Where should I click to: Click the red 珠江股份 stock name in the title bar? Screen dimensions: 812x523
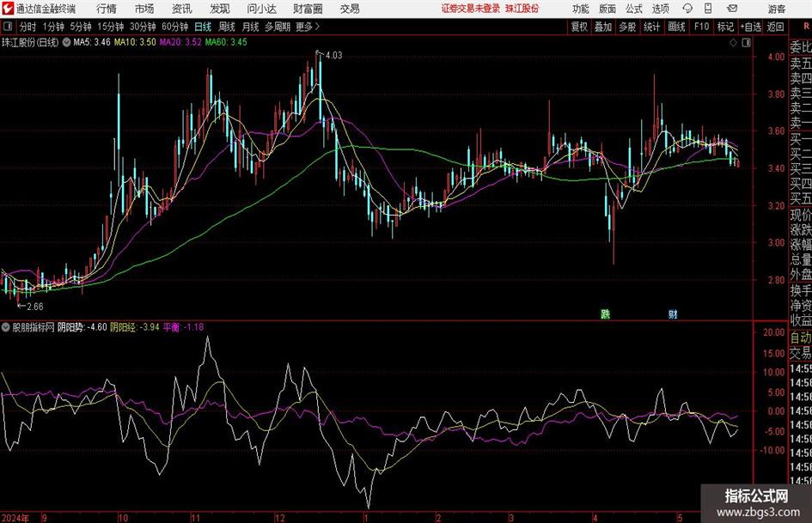(x=522, y=9)
